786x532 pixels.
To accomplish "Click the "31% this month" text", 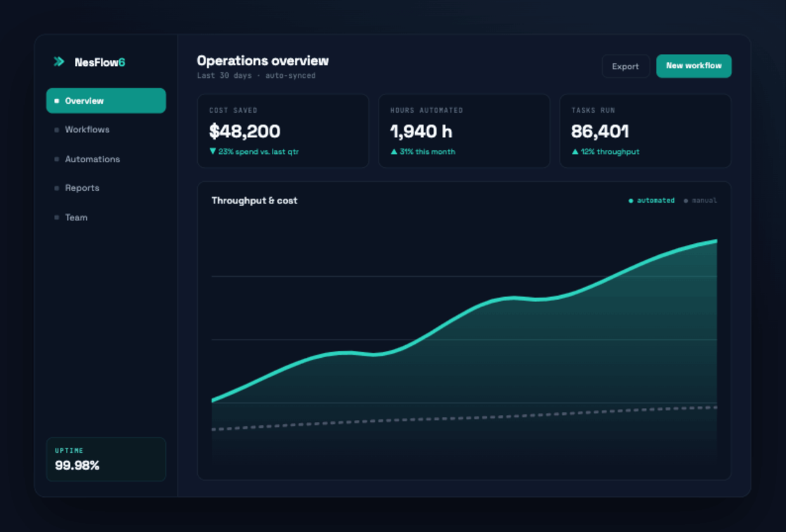I will coord(427,152).
